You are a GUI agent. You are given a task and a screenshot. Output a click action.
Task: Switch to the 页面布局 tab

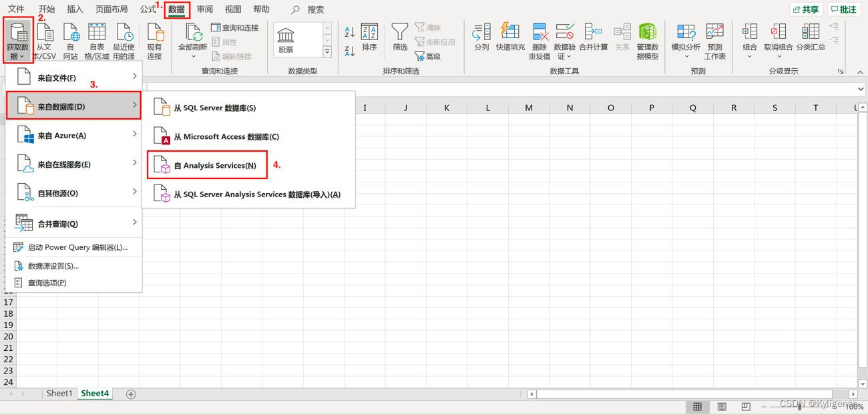pos(112,9)
